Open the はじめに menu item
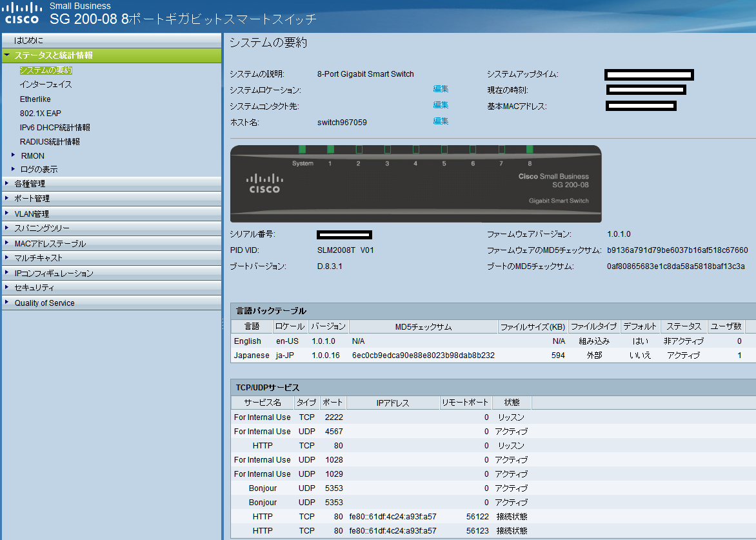The height and width of the screenshot is (540, 756). [x=112, y=40]
